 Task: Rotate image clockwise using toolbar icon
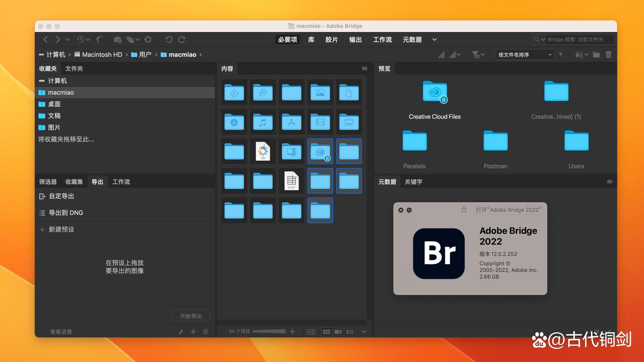coord(182,39)
